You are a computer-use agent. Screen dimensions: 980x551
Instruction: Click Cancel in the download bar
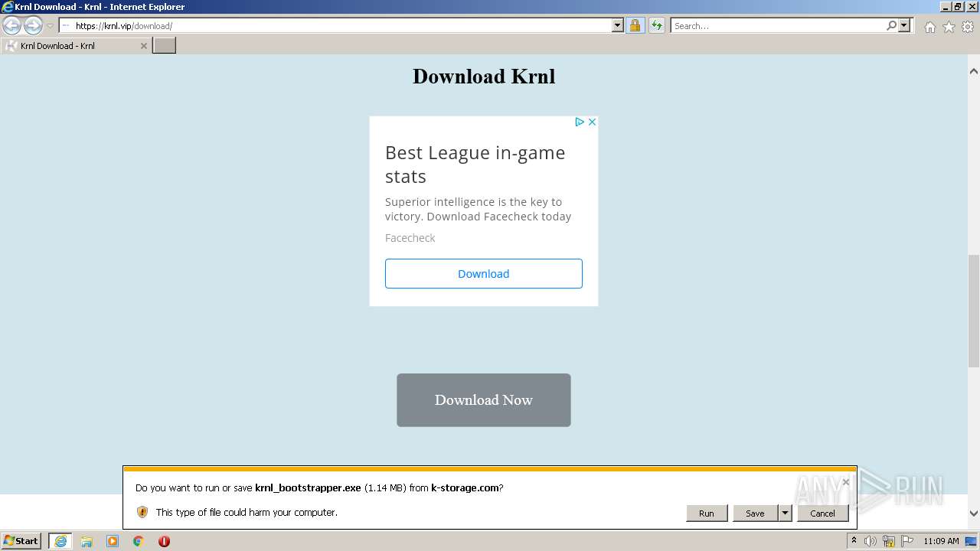click(x=823, y=514)
